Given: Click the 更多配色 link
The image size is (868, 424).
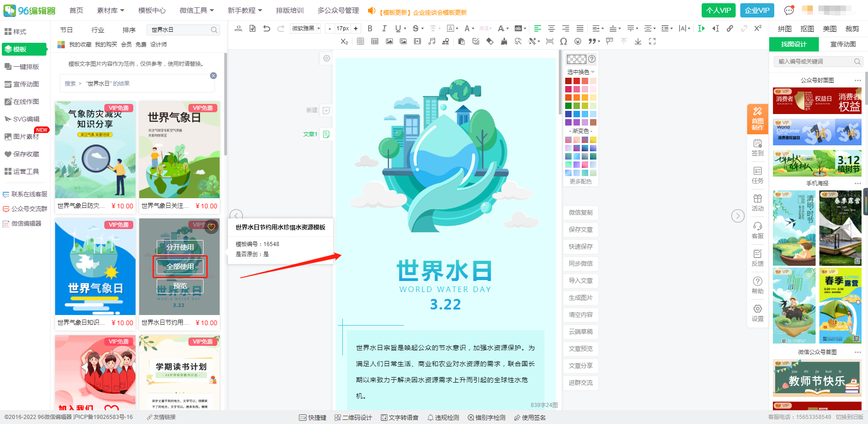Looking at the screenshot, I should (x=581, y=182).
